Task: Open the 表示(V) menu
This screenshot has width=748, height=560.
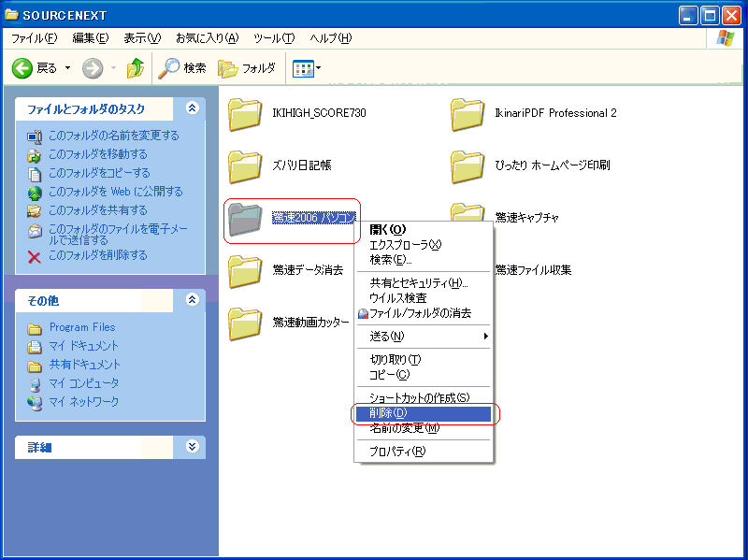Action: coord(143,38)
